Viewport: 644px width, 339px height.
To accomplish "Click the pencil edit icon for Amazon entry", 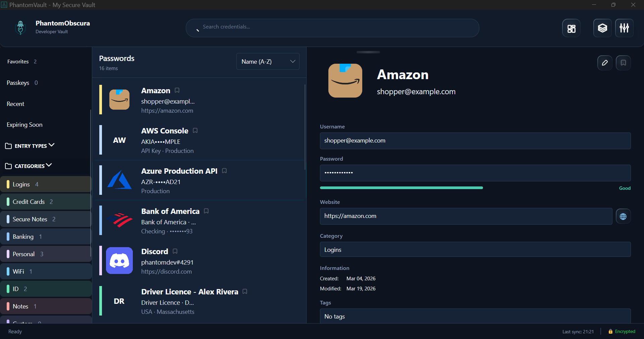I will pyautogui.click(x=604, y=63).
